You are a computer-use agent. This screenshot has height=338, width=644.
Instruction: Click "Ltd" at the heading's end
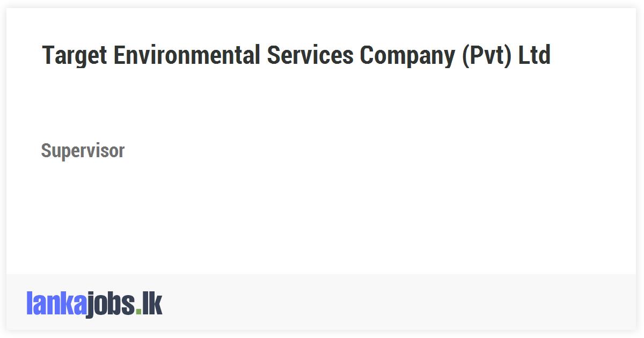click(535, 55)
